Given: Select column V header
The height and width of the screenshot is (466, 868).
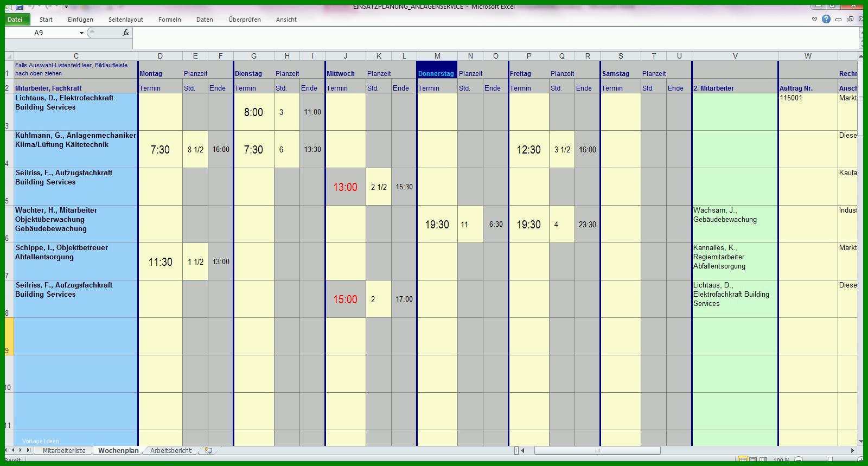Looking at the screenshot, I should [735, 56].
